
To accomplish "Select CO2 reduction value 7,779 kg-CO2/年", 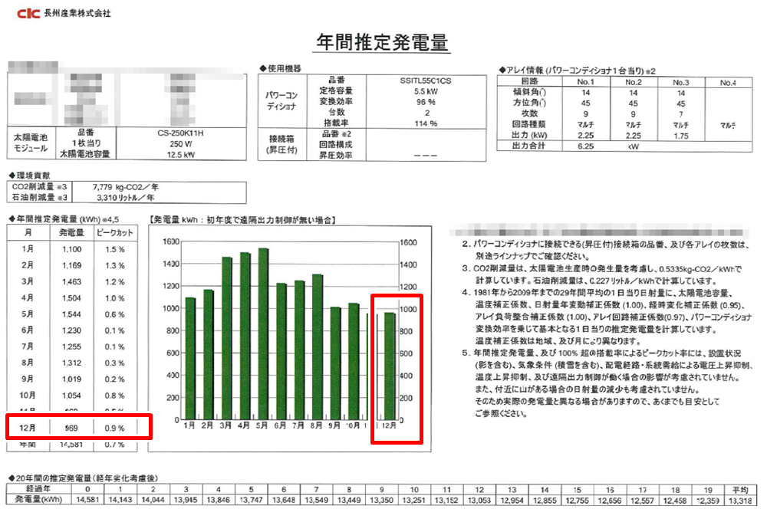I will point(125,187).
